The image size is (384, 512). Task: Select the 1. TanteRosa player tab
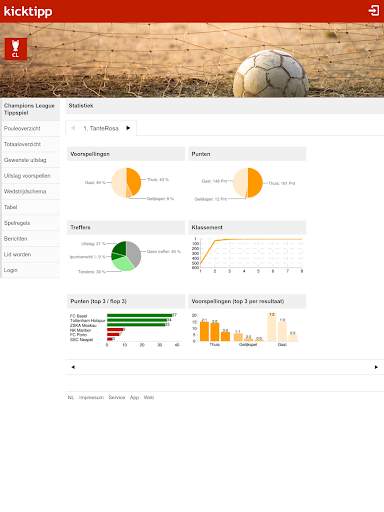click(101, 128)
